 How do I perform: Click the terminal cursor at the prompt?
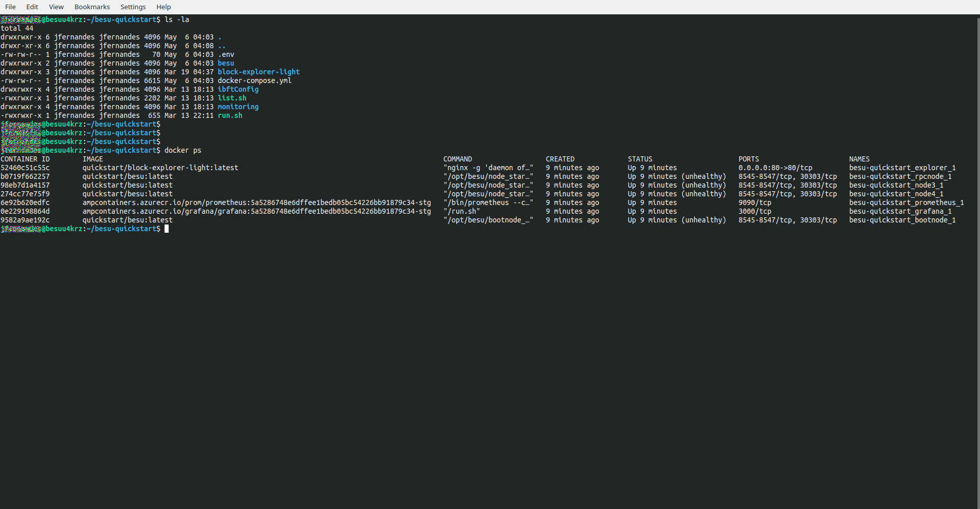click(x=167, y=229)
